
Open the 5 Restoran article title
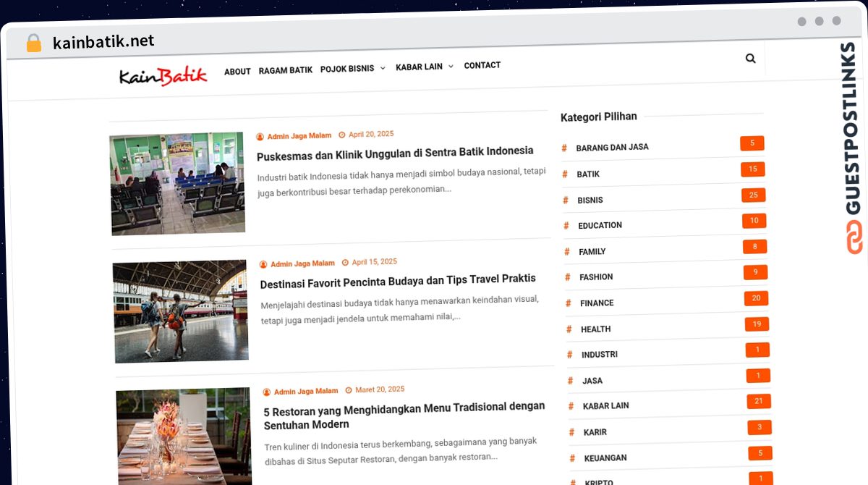click(x=404, y=416)
